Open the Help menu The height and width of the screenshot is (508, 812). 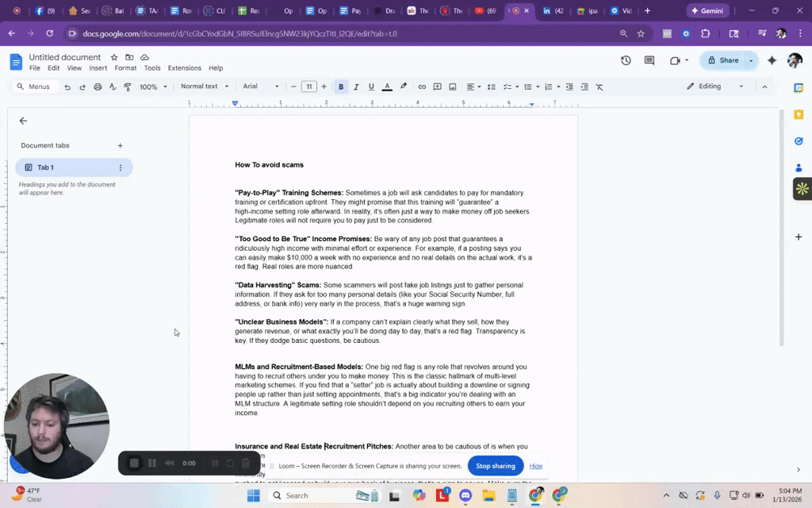(216, 68)
